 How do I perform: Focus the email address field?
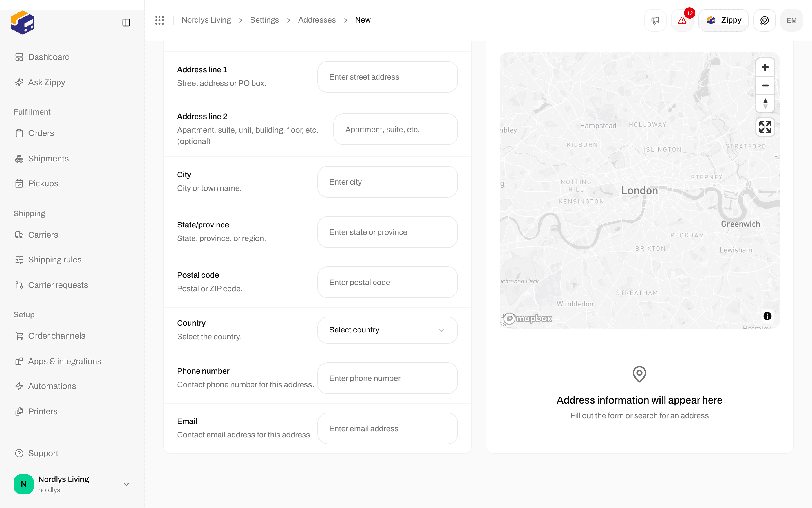point(388,428)
